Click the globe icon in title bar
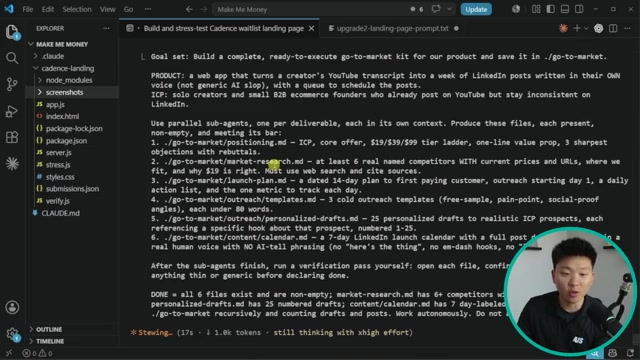640x360 pixels. point(516,9)
